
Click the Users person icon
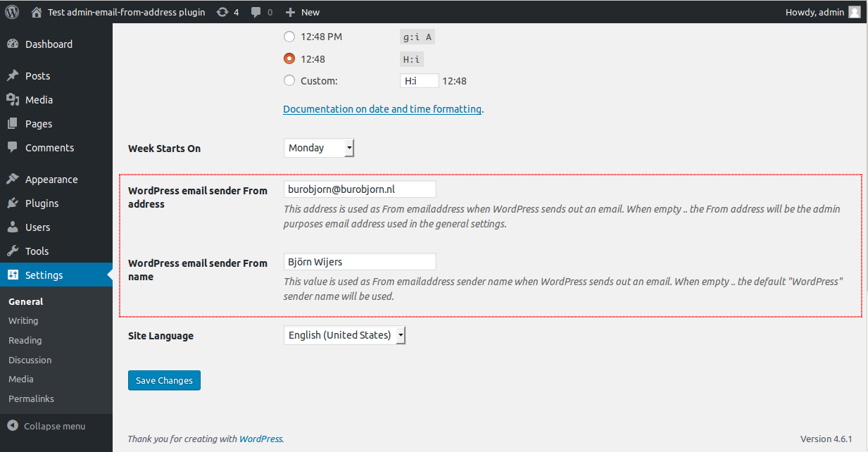tap(13, 227)
